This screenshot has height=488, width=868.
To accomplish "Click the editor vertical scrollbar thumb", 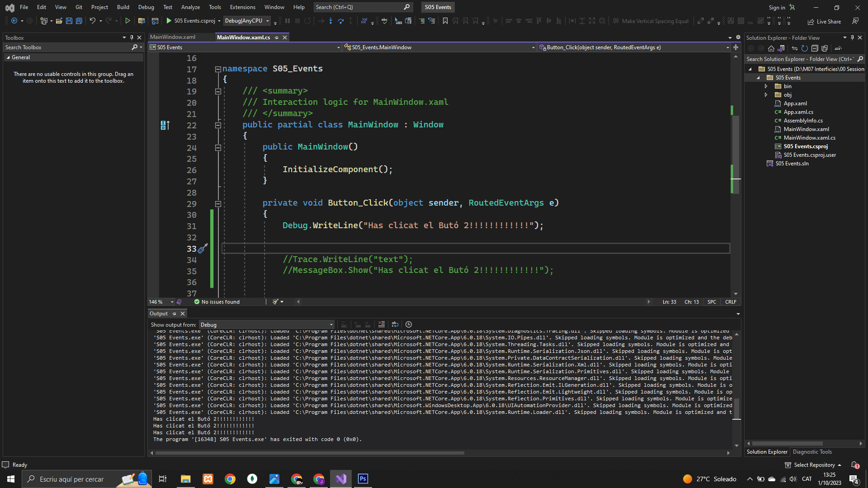I will point(736,154).
